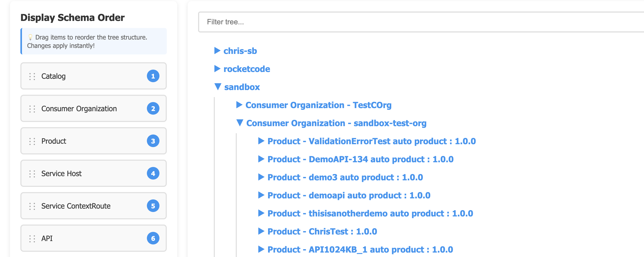Click the grip icon beside Service ContextRoute
The image size is (644, 257).
point(32,206)
